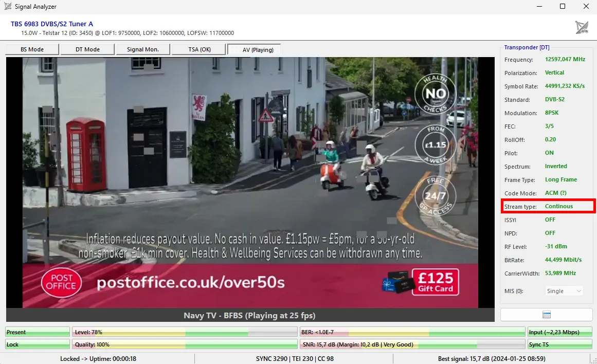This screenshot has height=364, width=597.
Task: Open the DT Mode tab
Action: pyautogui.click(x=87, y=49)
